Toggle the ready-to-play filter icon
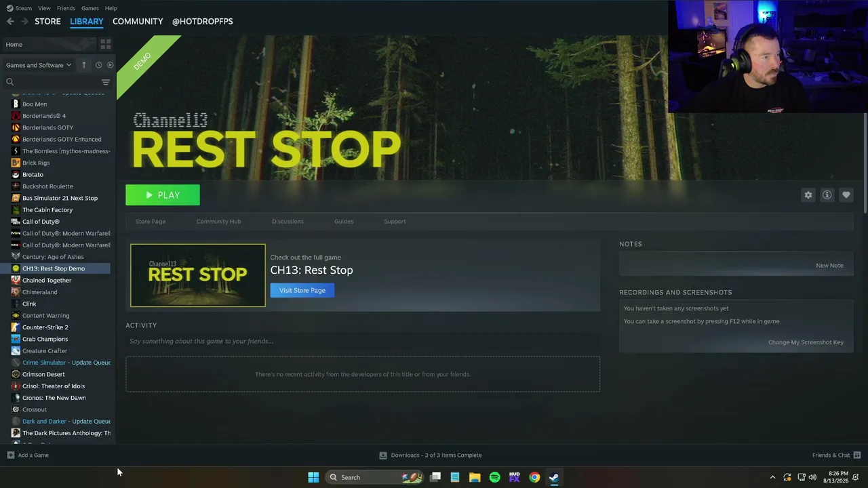The image size is (868, 488). pyautogui.click(x=111, y=65)
